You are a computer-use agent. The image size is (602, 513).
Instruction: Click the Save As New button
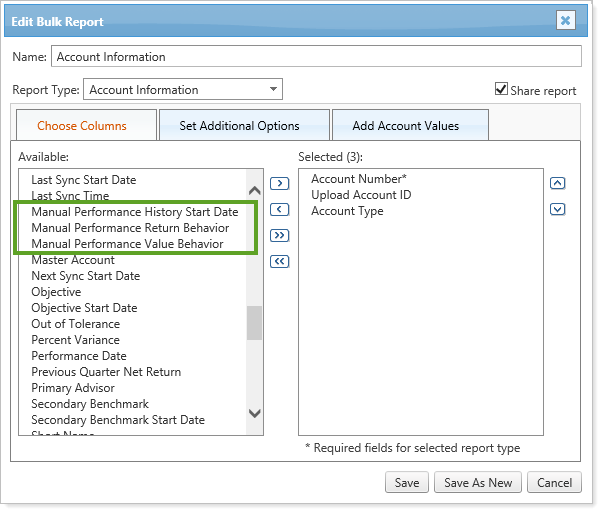478,482
